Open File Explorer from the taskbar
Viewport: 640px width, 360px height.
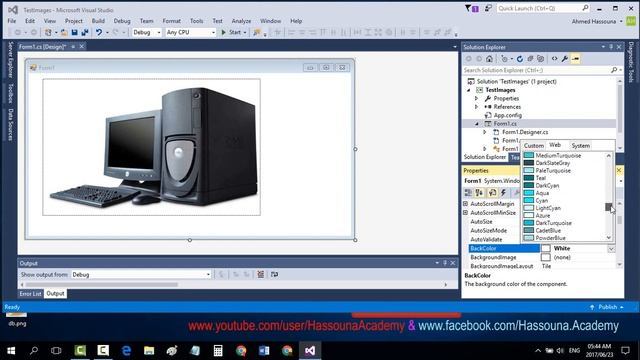click(x=149, y=351)
